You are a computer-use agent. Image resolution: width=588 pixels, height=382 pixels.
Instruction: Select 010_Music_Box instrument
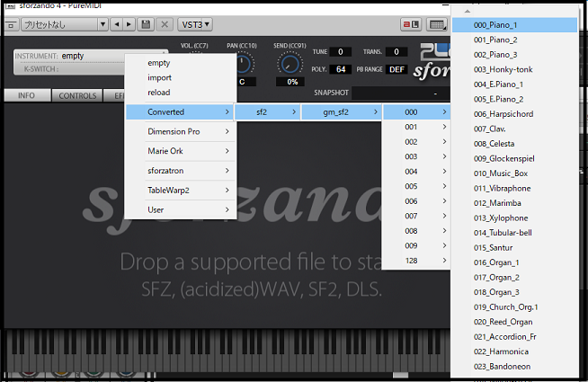coord(514,173)
